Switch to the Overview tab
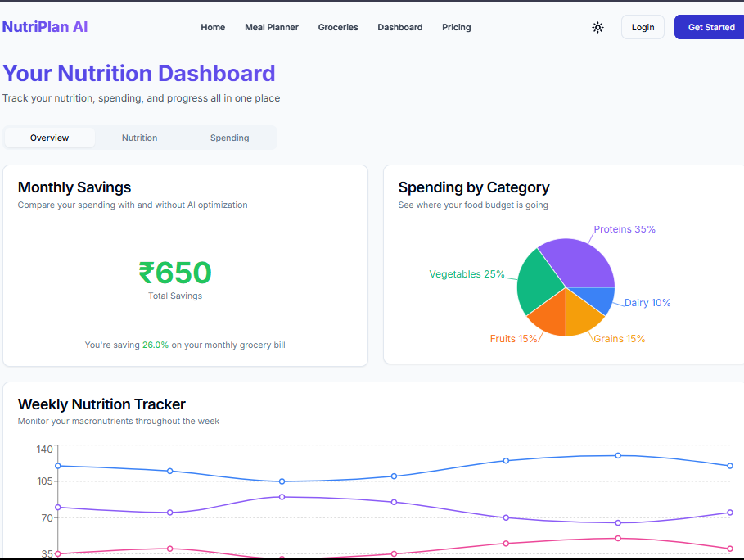 pyautogui.click(x=50, y=138)
